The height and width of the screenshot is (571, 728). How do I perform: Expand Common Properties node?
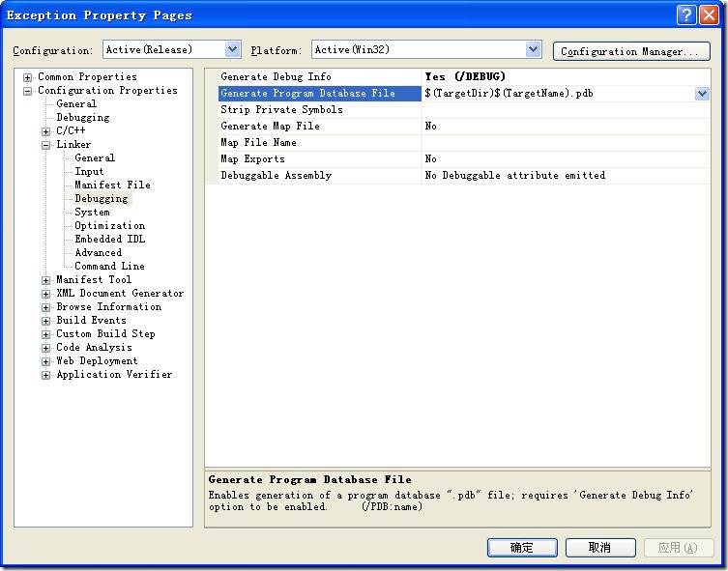pyautogui.click(x=27, y=77)
